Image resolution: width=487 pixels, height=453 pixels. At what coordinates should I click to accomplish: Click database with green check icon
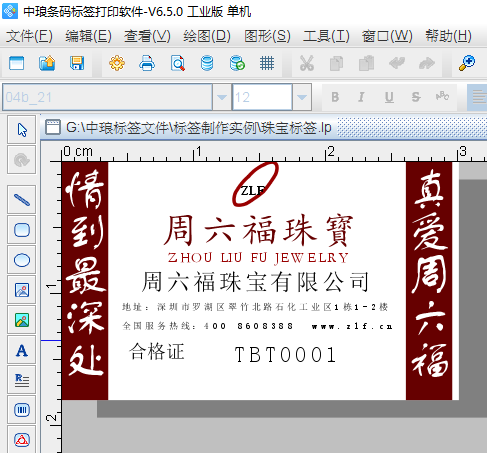[x=237, y=63]
